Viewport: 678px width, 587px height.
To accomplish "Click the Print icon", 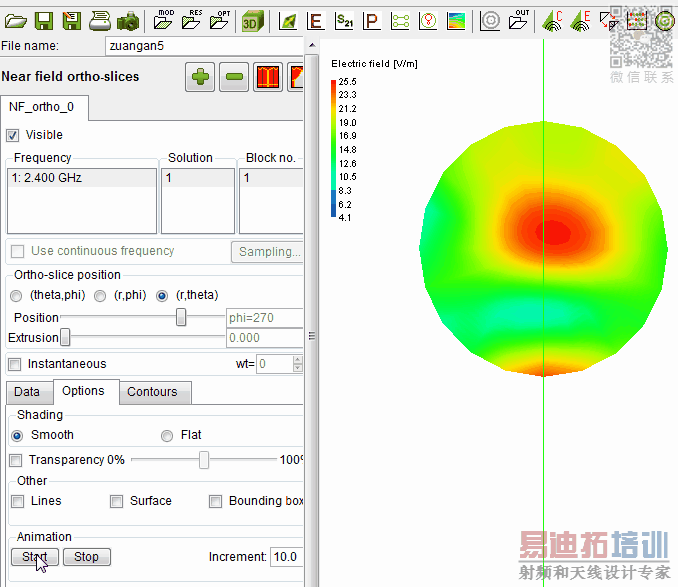I will tap(100, 21).
